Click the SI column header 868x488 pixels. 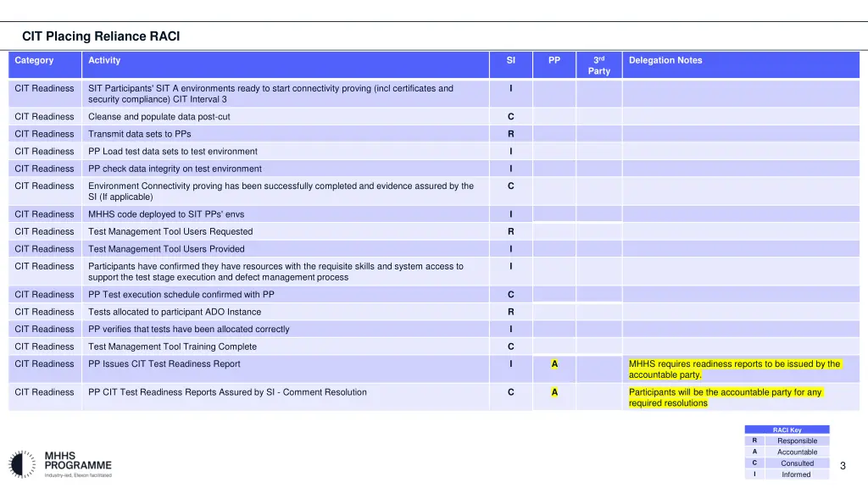coord(510,60)
